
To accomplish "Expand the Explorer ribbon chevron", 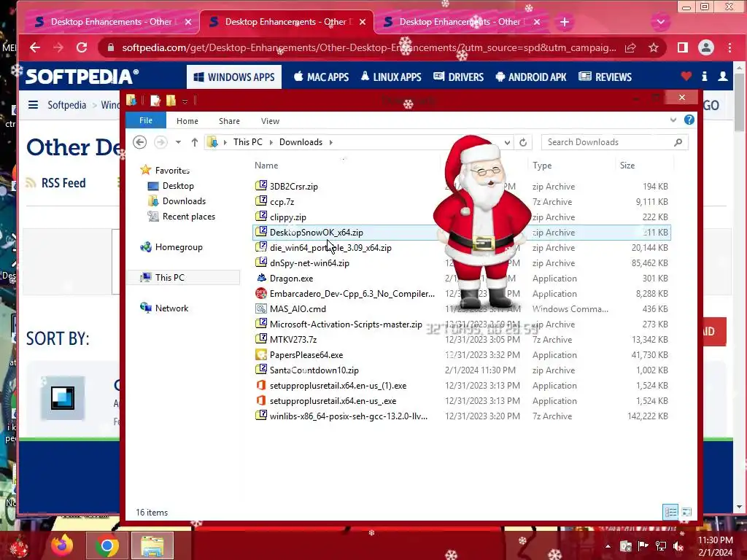I will [x=673, y=120].
